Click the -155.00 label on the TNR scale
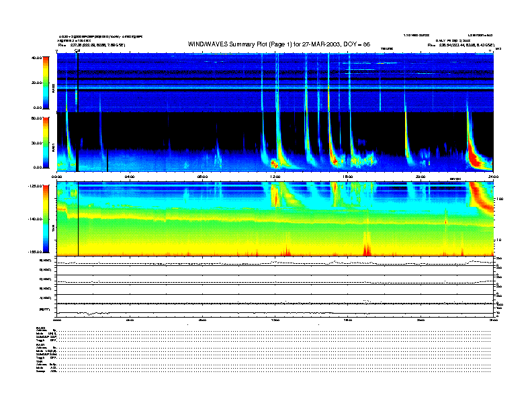 (x=34, y=251)
